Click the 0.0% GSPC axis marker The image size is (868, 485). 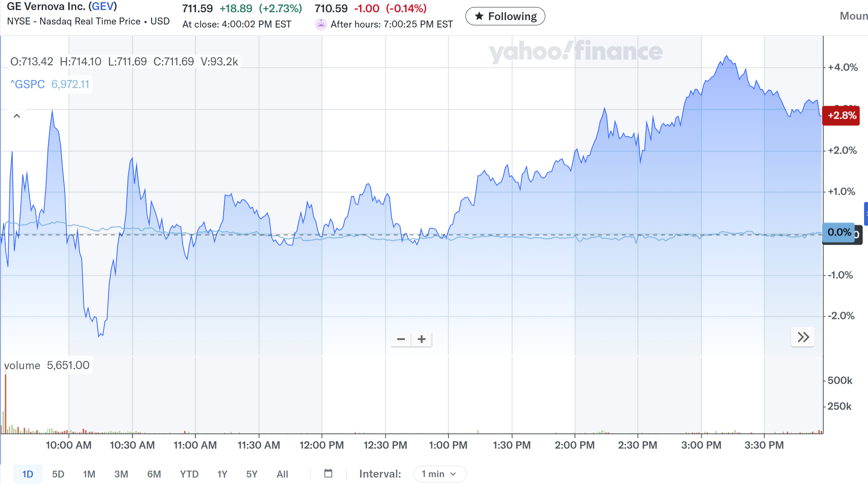[839, 232]
